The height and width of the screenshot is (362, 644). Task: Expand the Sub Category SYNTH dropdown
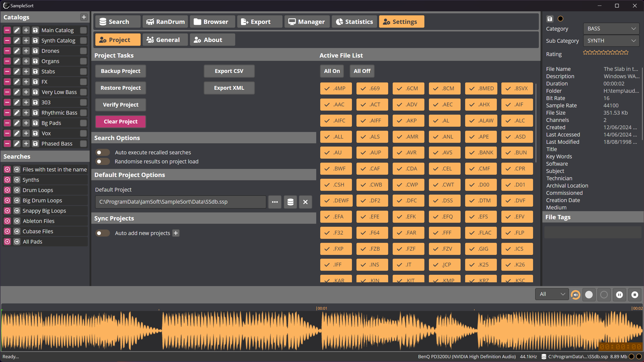coord(611,41)
